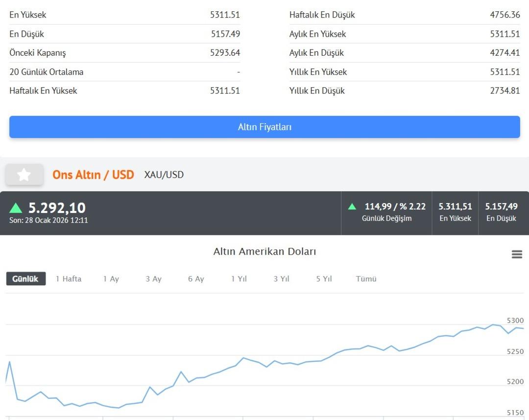Open the orange Ons Altın / USD link

tap(93, 175)
